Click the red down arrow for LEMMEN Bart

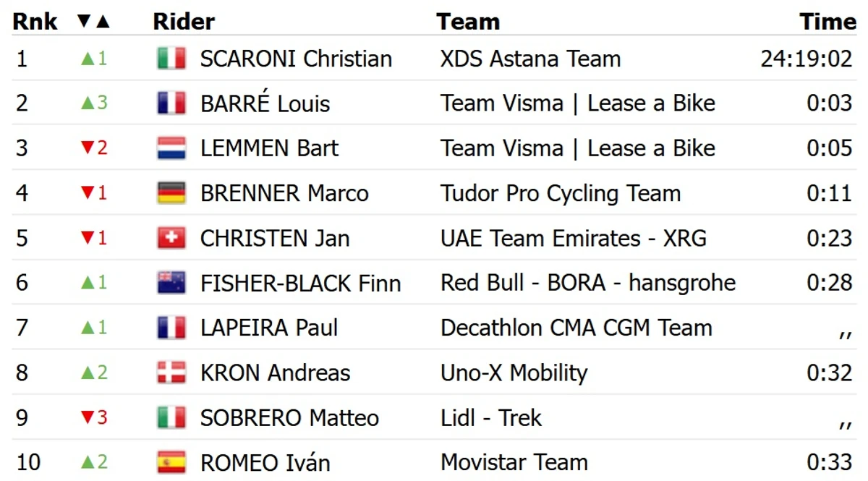coord(88,148)
